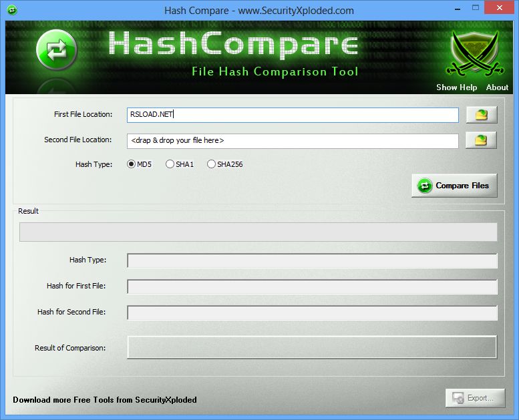Click the green HashCompare logo icon
This screenshot has height=420, width=519.
tap(57, 50)
